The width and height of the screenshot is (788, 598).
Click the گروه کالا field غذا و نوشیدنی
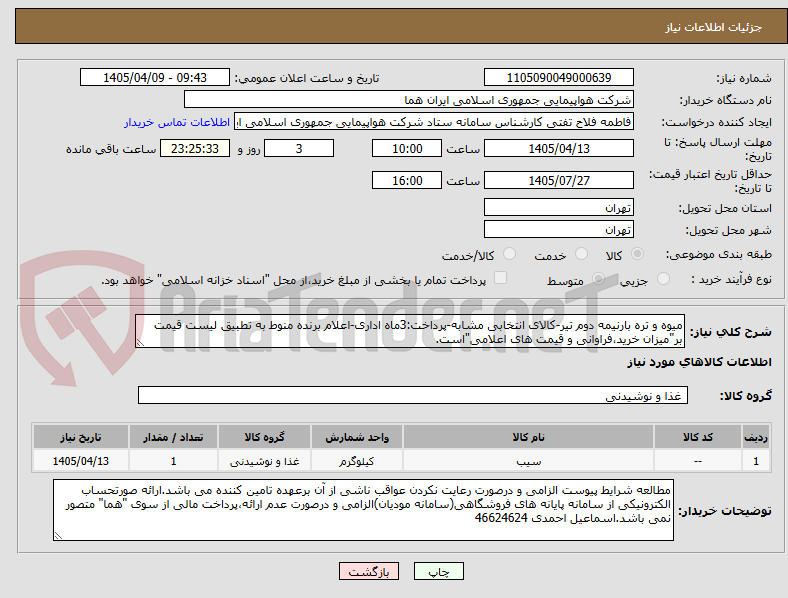(x=413, y=395)
